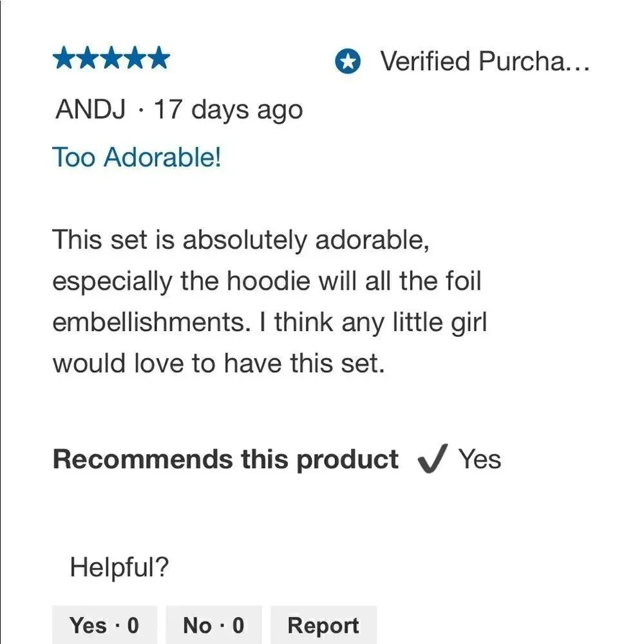
Task: Click the Verified Purchaser badge icon
Action: pyautogui.click(x=348, y=62)
